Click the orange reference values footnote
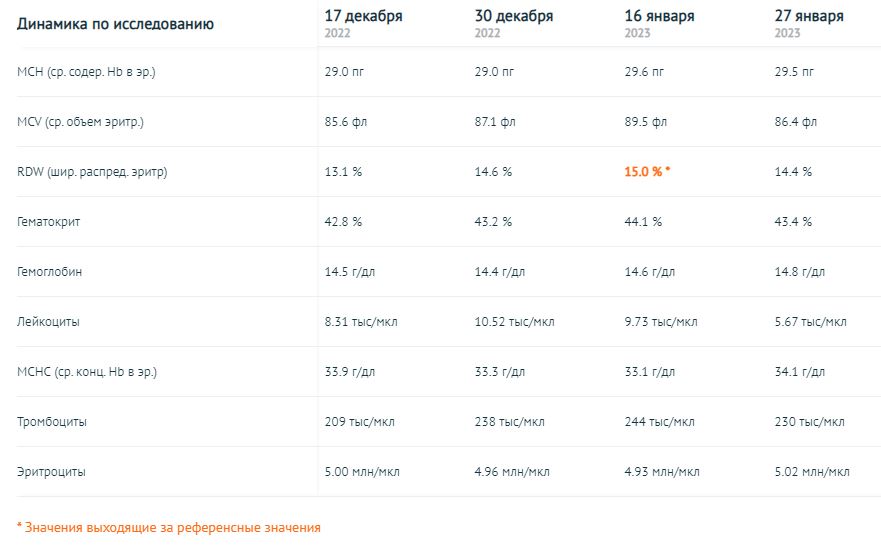Viewport: 881px width, 553px height. (169, 527)
